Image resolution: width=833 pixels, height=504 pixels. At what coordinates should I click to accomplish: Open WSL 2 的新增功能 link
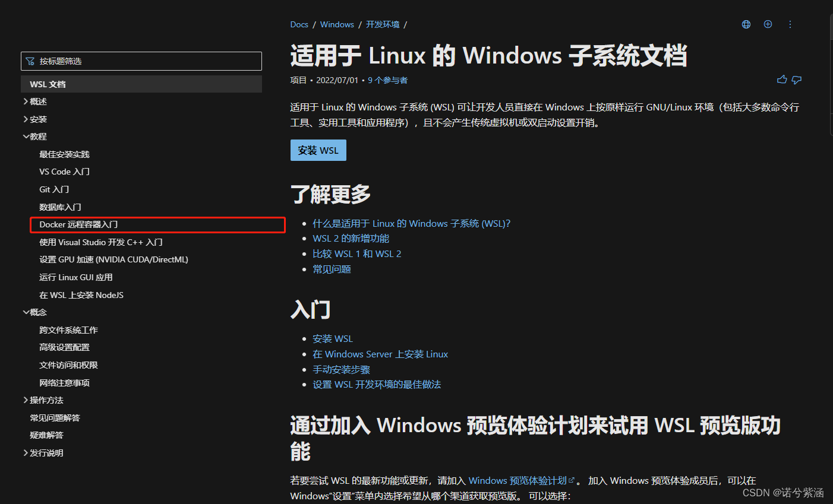click(x=351, y=238)
